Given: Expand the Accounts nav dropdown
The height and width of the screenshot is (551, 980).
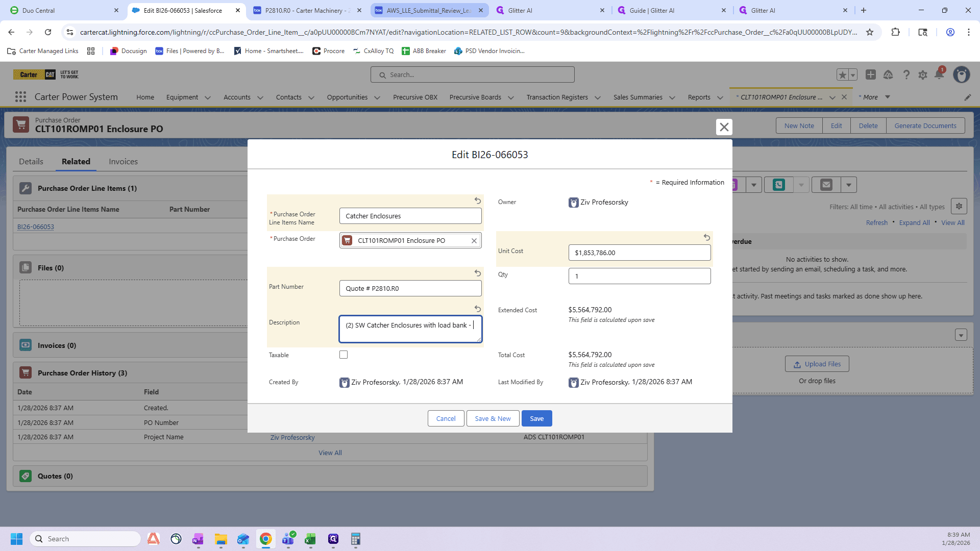Looking at the screenshot, I should (x=260, y=98).
